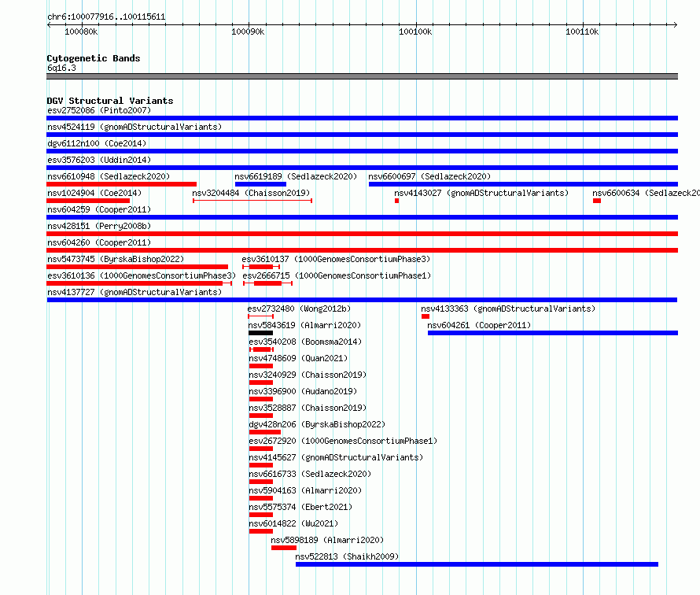Click the chr6:100077916..100115611 coordinates text
The image size is (700, 595).
pos(106,17)
